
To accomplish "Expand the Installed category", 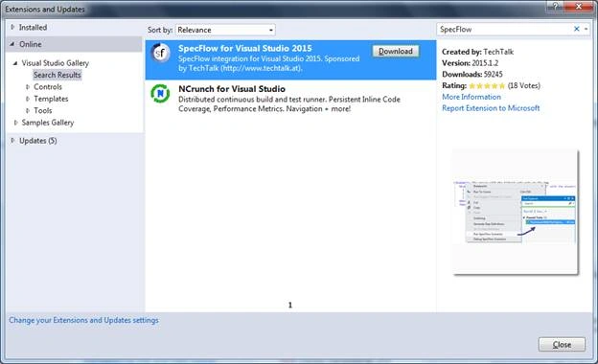I will (12, 27).
